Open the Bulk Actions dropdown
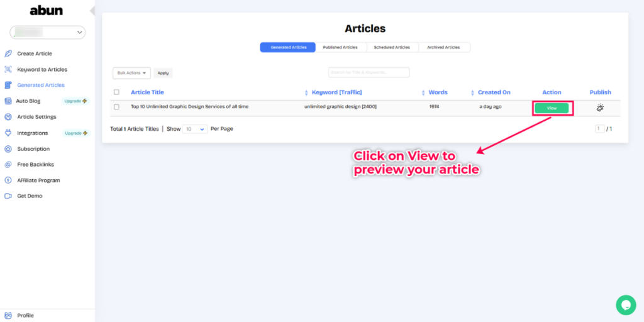 [131, 73]
